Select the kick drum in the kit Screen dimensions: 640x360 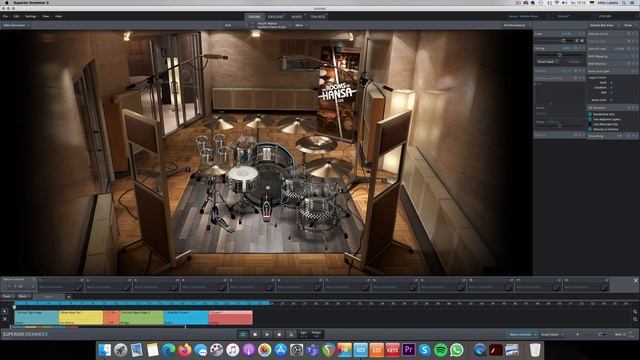pos(267,186)
